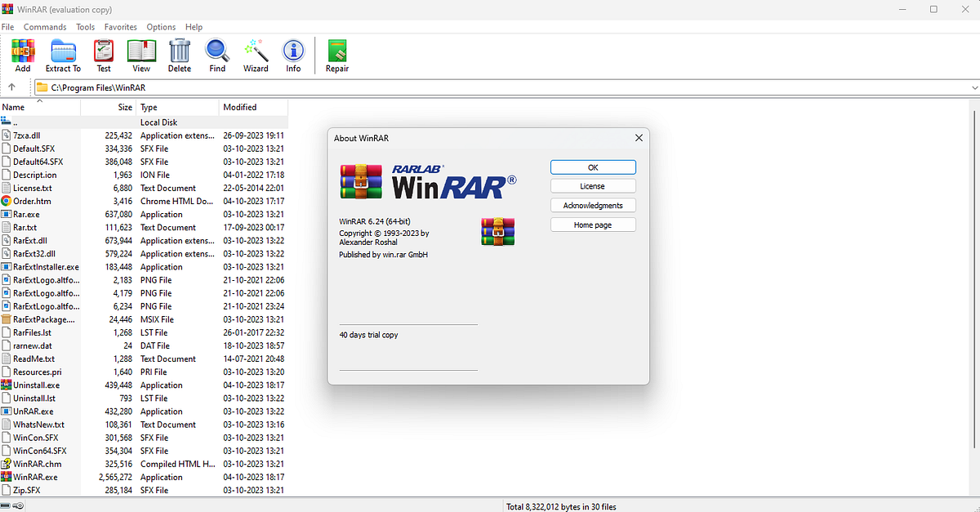Open the Options menu

click(x=161, y=26)
